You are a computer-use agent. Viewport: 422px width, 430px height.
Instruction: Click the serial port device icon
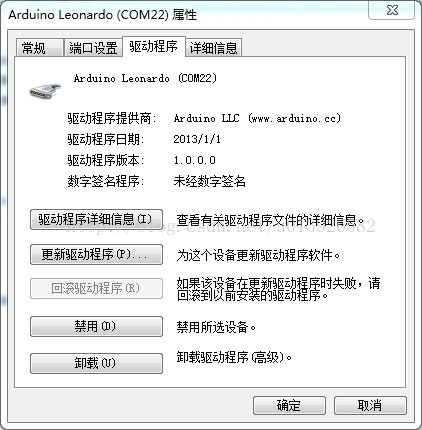click(x=45, y=91)
